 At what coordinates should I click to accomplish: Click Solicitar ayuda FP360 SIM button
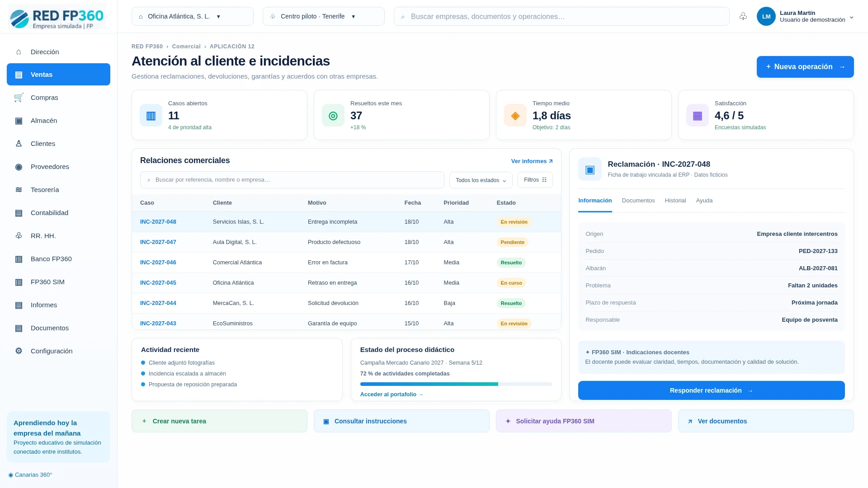(x=584, y=421)
